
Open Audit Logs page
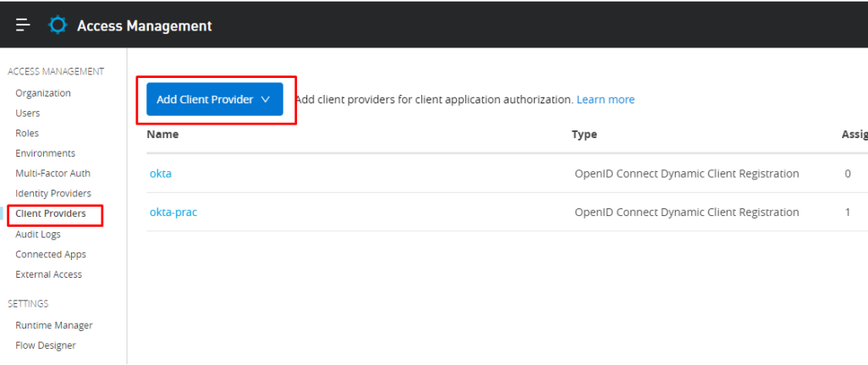click(x=38, y=235)
